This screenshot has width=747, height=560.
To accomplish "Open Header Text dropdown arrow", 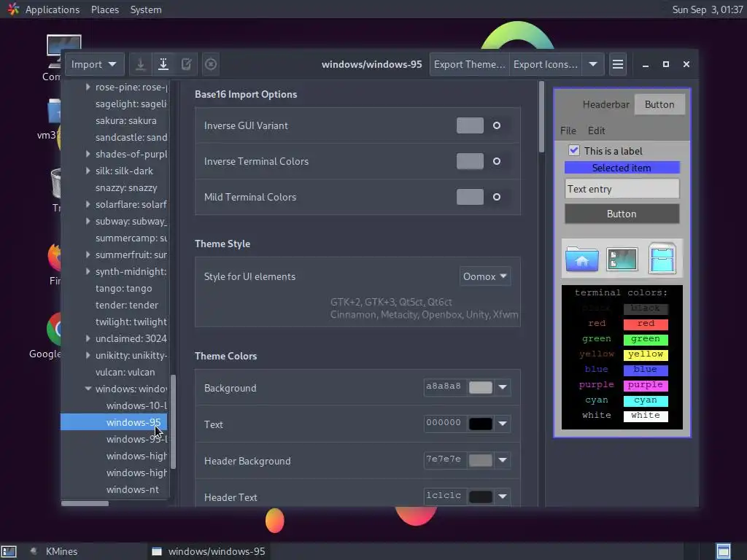I will 503,497.
